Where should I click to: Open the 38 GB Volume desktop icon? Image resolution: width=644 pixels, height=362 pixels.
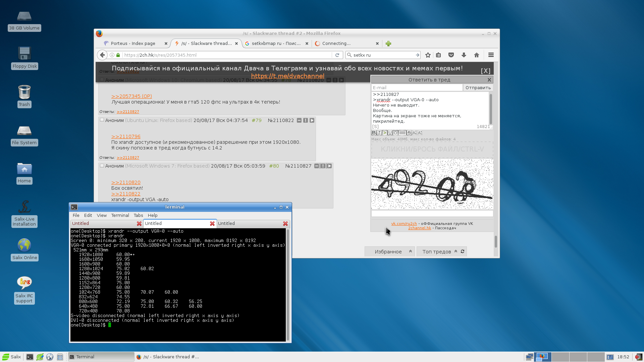tap(24, 21)
